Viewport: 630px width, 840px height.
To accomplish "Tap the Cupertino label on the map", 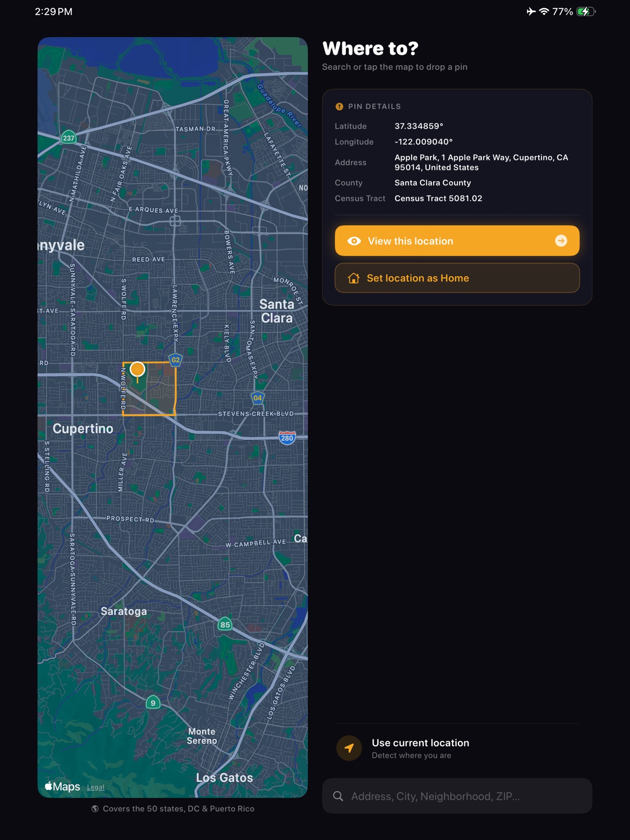I will (x=83, y=428).
